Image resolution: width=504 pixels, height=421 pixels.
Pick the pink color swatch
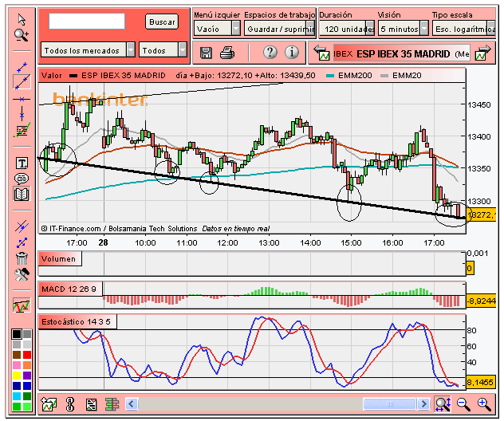coord(17,365)
